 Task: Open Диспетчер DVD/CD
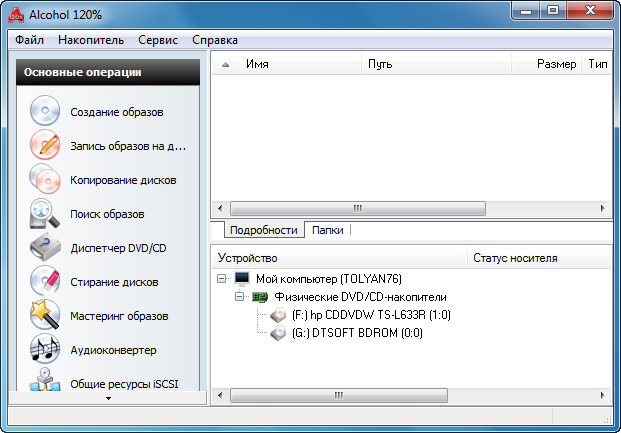[x=118, y=248]
